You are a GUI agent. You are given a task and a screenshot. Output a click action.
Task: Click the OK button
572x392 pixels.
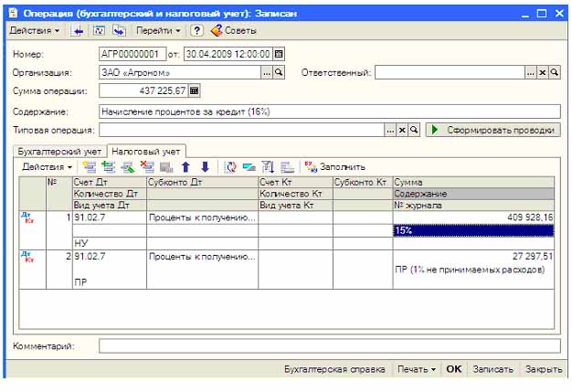point(454,369)
